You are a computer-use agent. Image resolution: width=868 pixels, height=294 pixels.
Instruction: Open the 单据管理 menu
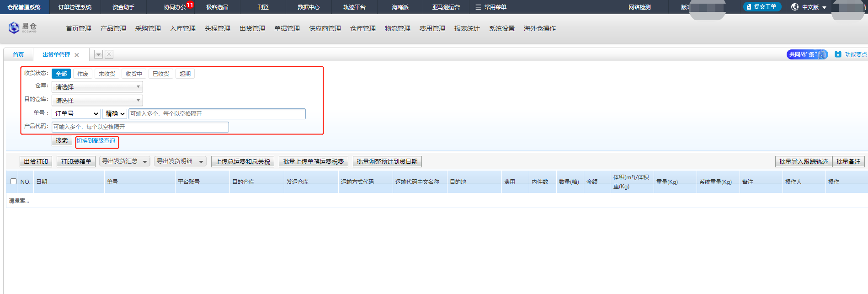[x=287, y=28]
